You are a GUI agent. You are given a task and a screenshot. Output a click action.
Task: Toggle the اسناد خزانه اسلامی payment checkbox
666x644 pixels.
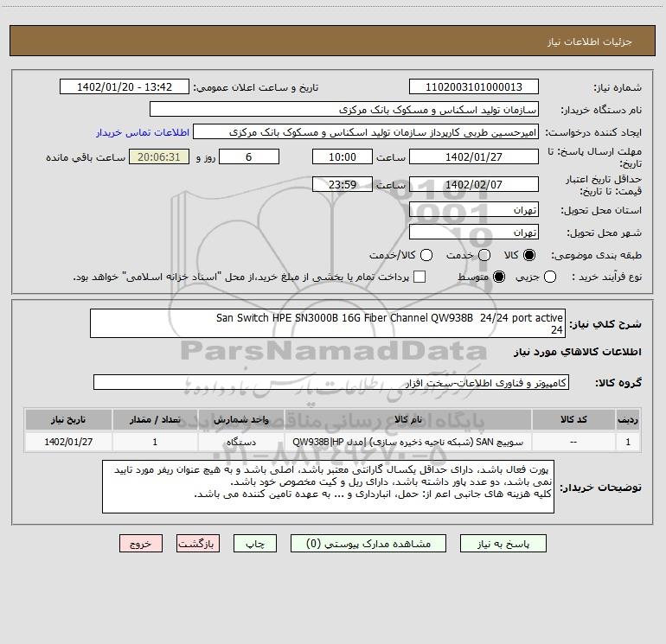click(419, 277)
